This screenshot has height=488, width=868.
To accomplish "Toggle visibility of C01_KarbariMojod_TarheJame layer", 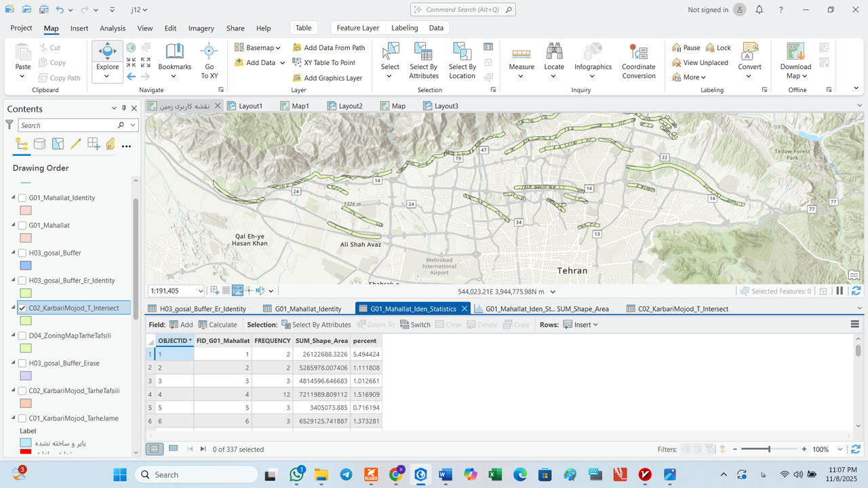I will (x=22, y=418).
